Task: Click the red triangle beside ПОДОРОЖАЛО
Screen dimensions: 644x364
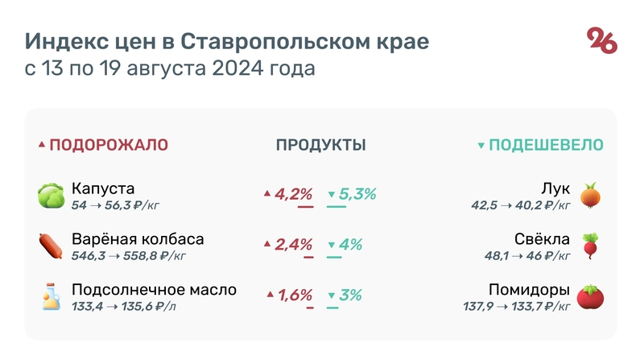Action: pyautogui.click(x=42, y=146)
